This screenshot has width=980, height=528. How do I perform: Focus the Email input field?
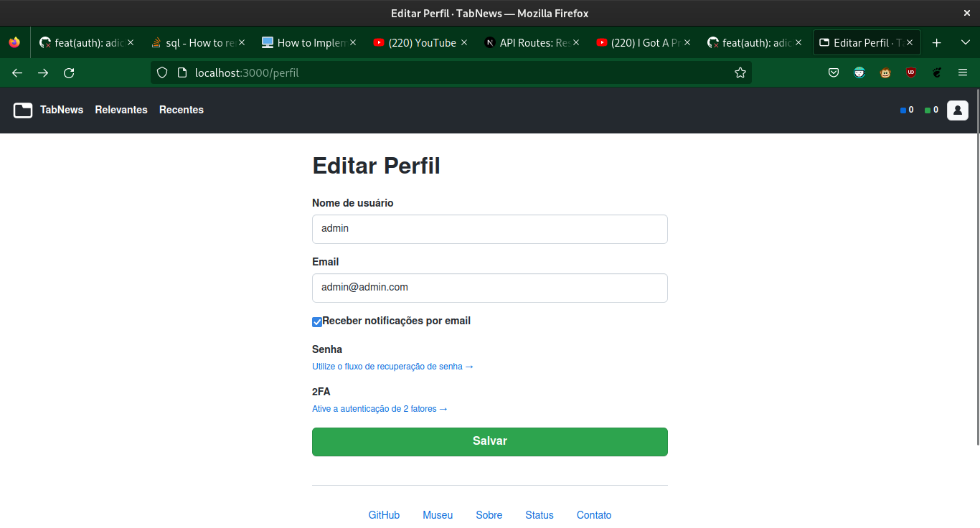pyautogui.click(x=490, y=288)
